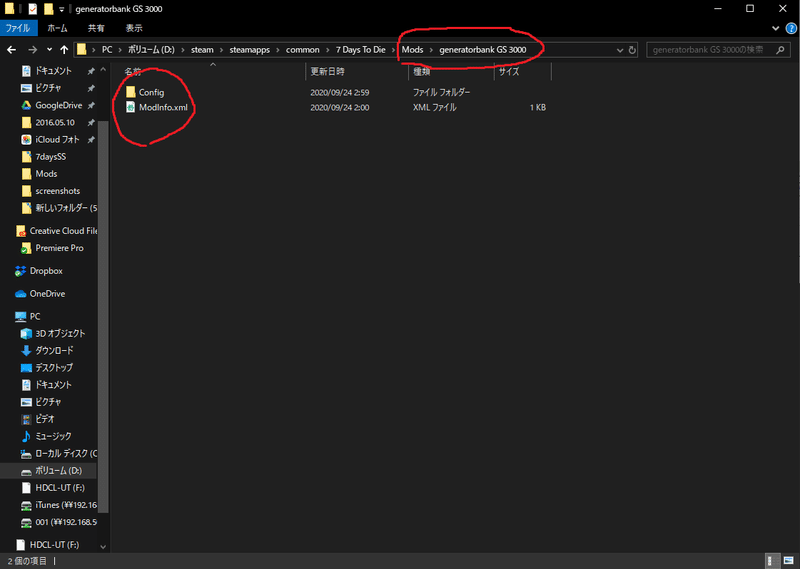This screenshot has width=800, height=569.
Task: Open the blue Help icon
Action: click(x=791, y=28)
